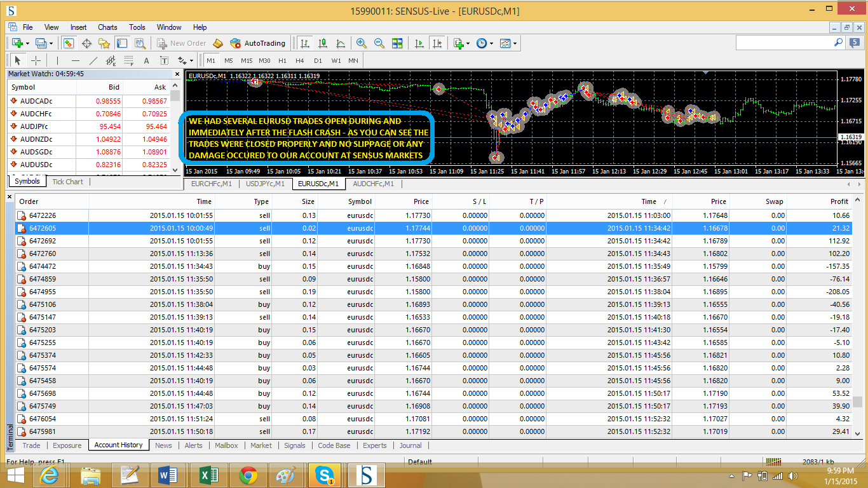
Task: Select the Trendline drawing tool
Action: click(x=93, y=60)
